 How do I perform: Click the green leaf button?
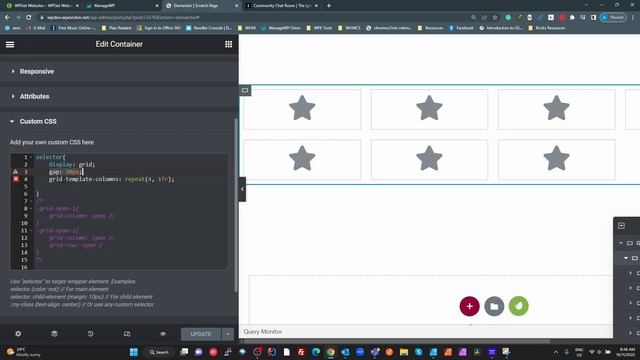pyautogui.click(x=518, y=306)
